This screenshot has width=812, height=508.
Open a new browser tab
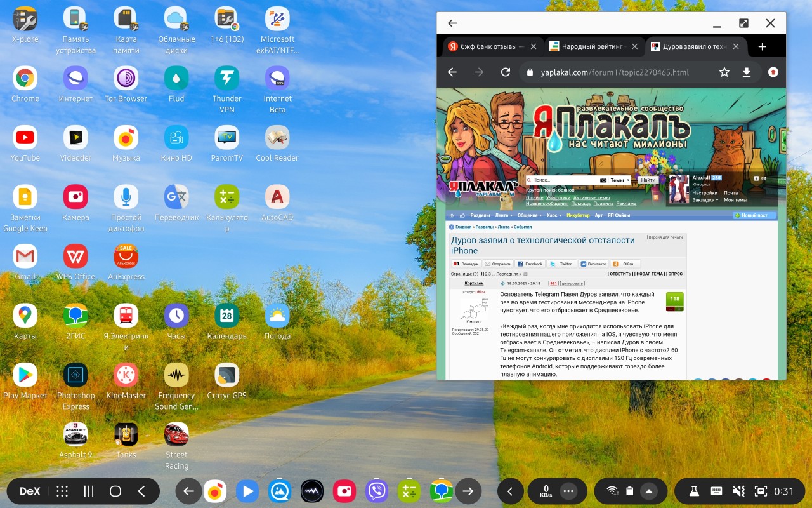(x=763, y=46)
